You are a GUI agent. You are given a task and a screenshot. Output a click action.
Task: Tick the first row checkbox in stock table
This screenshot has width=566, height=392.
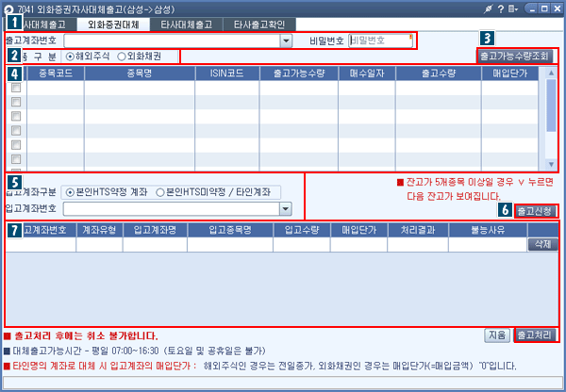pyautogui.click(x=16, y=88)
